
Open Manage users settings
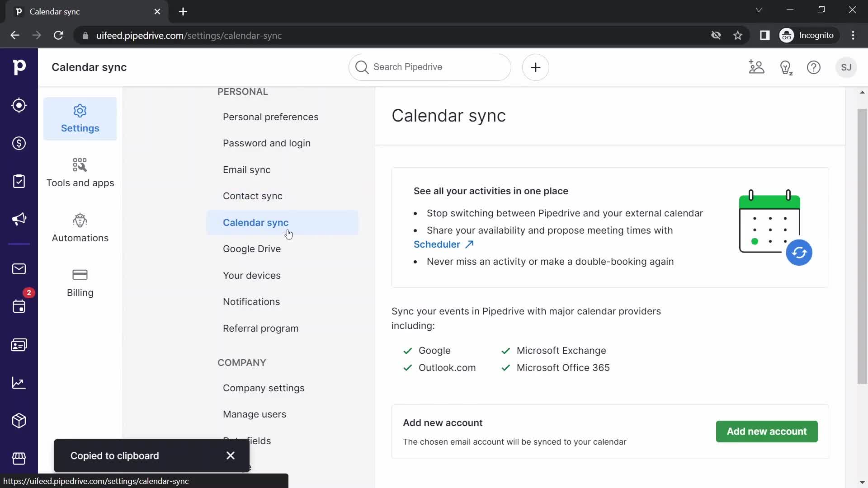pyautogui.click(x=255, y=414)
